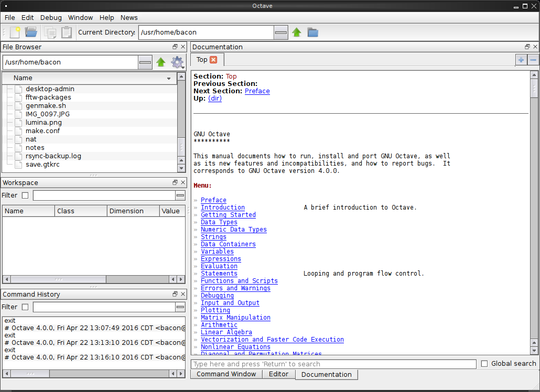Sort Workspace by Dimension column header

click(133, 211)
